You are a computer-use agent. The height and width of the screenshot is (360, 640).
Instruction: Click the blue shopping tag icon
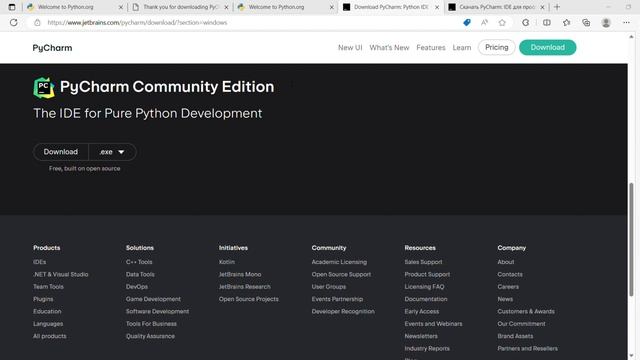click(x=467, y=22)
